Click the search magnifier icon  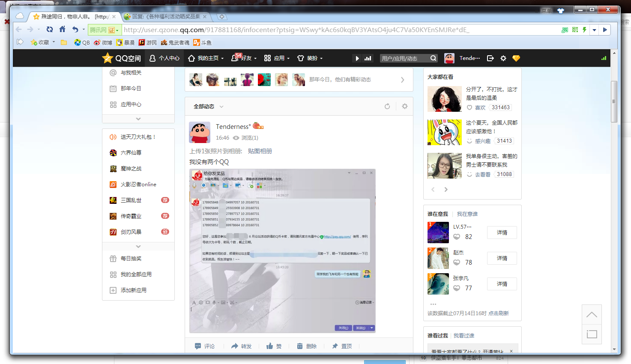pyautogui.click(x=434, y=58)
